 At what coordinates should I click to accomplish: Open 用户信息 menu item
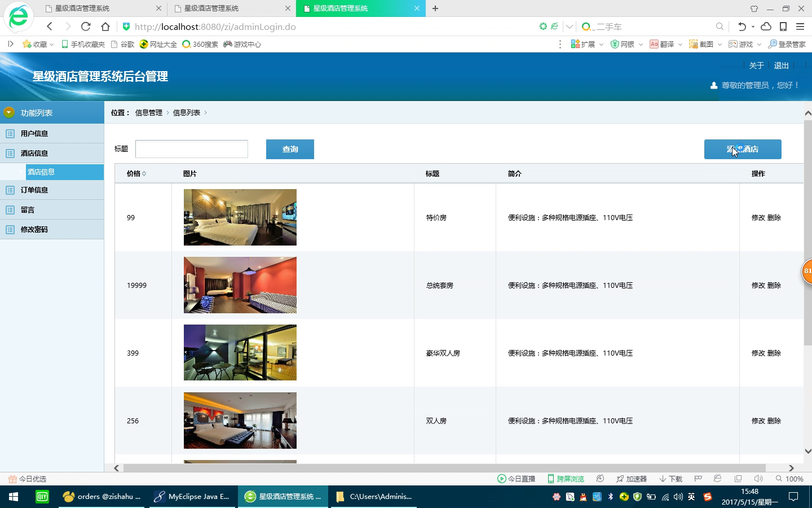click(x=52, y=133)
